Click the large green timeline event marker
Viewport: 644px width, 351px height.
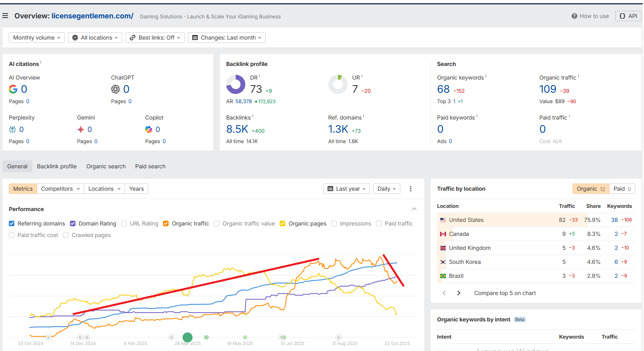pos(187,337)
